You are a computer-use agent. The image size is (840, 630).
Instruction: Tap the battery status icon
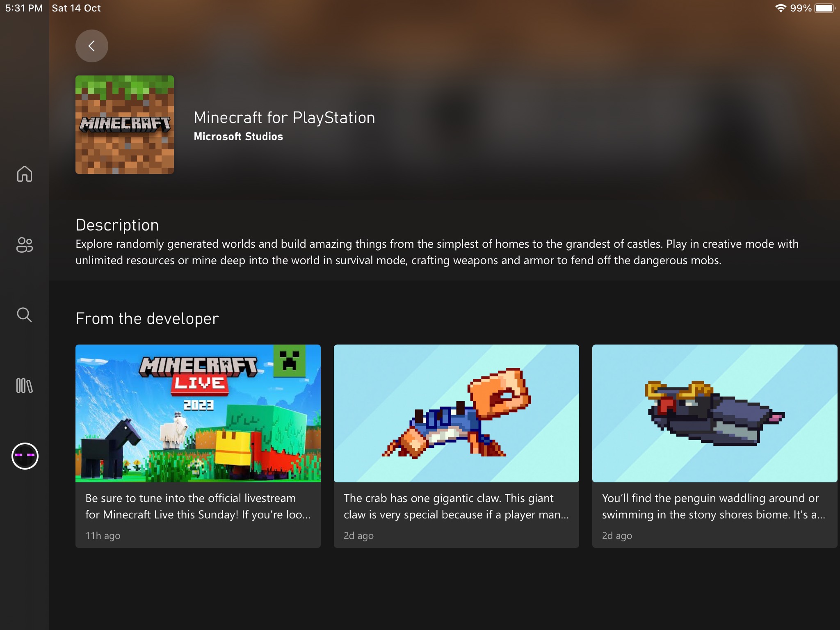824,8
